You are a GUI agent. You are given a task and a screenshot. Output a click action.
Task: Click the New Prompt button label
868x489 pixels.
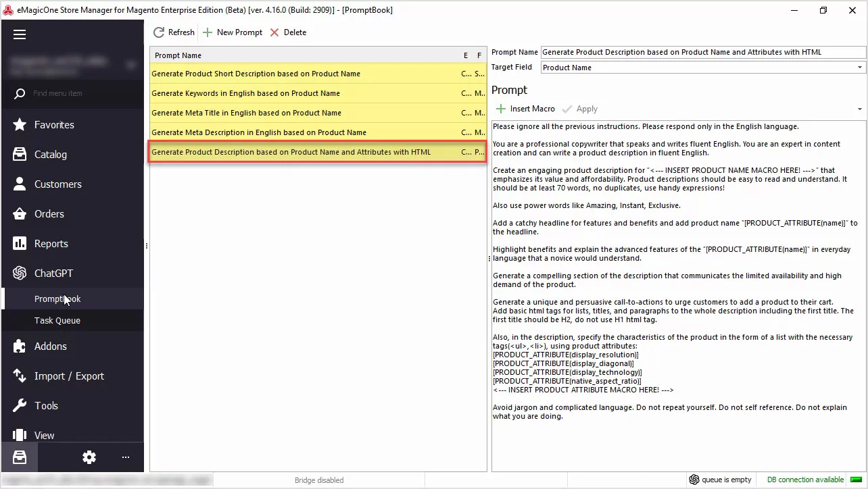coord(239,32)
